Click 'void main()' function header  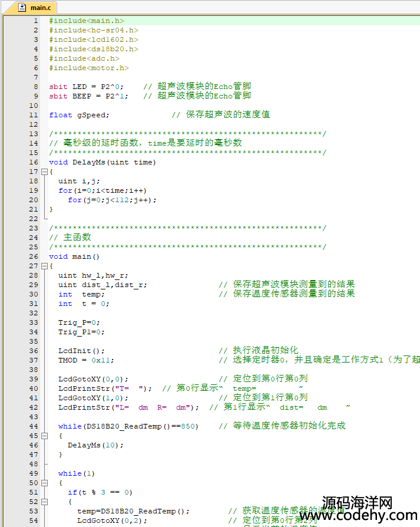[74, 257]
